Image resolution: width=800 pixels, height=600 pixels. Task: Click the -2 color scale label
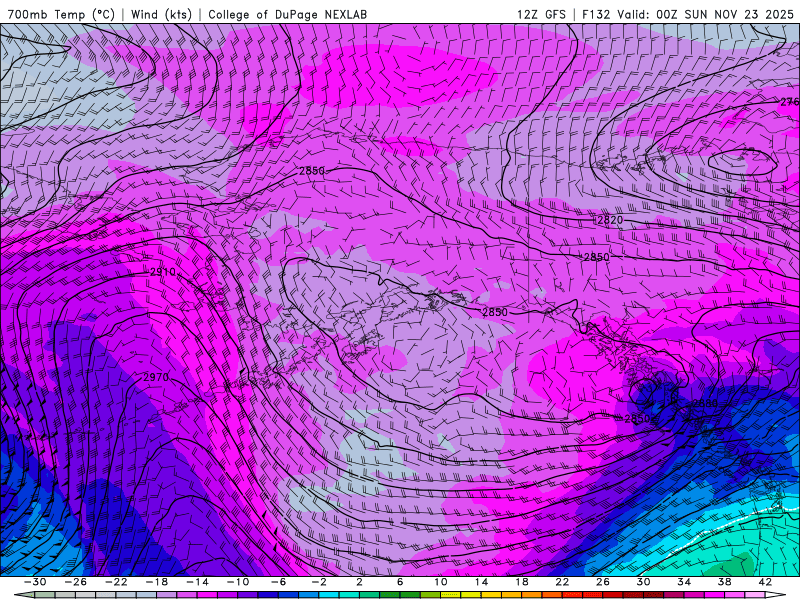pos(319,582)
